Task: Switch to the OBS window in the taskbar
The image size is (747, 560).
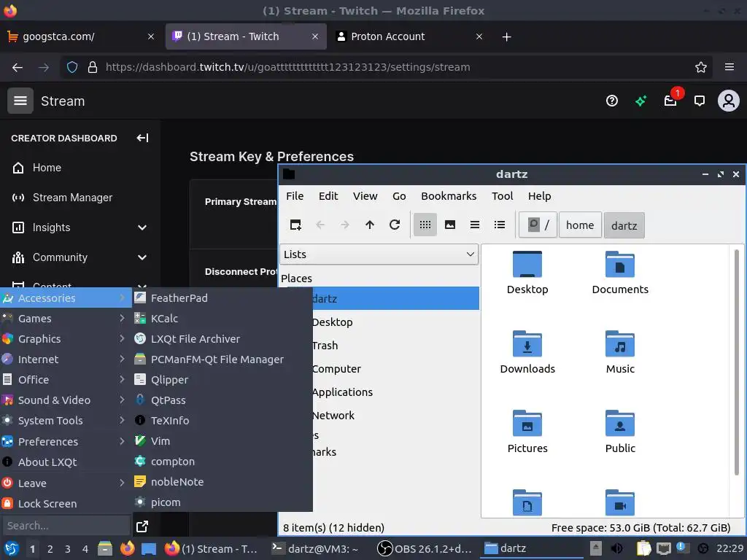Action: point(425,549)
